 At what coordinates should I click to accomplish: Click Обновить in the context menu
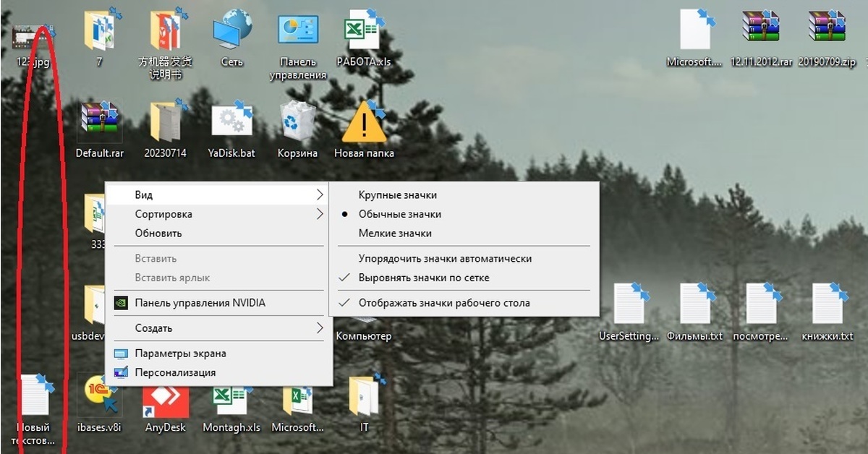(158, 234)
